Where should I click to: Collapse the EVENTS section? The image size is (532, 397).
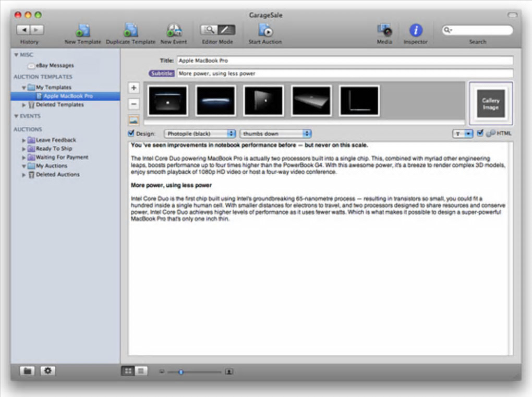pos(16,116)
